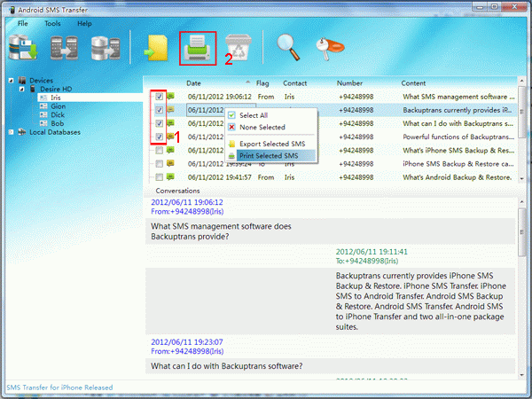This screenshot has height=399, width=532.
Task: Click the Date column sort arrow
Action: pos(248,82)
